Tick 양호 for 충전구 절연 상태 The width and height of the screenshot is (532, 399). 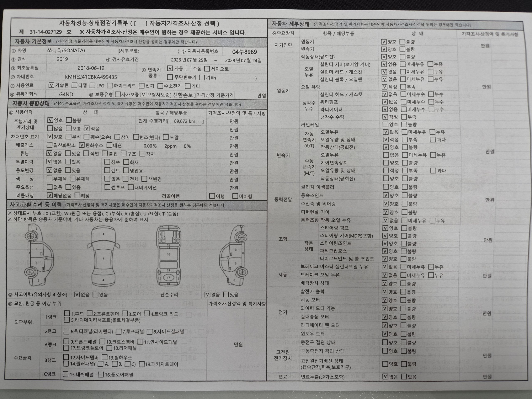[385, 342]
